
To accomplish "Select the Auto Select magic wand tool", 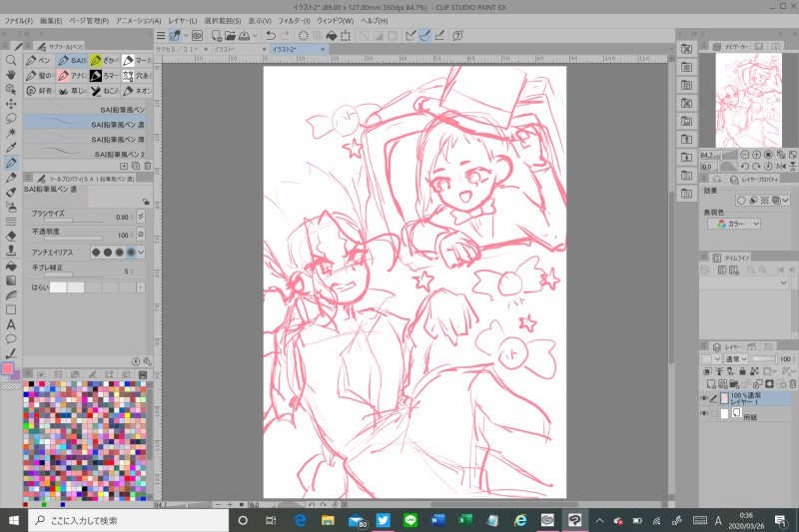I will (11, 133).
